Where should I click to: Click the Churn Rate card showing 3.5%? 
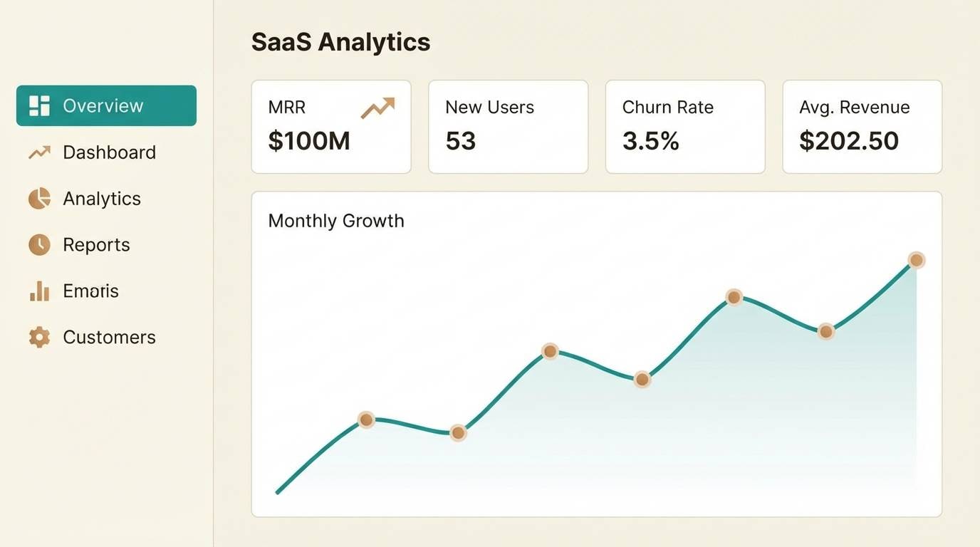[684, 126]
